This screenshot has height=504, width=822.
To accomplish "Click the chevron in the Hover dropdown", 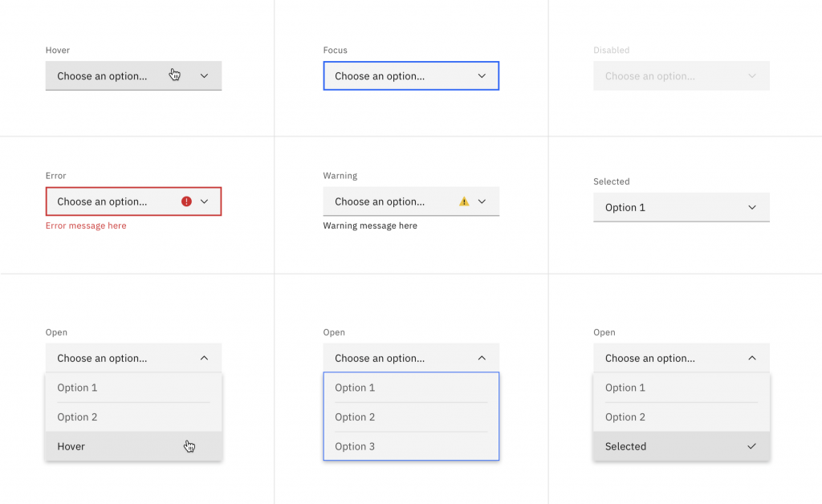I will pos(204,76).
